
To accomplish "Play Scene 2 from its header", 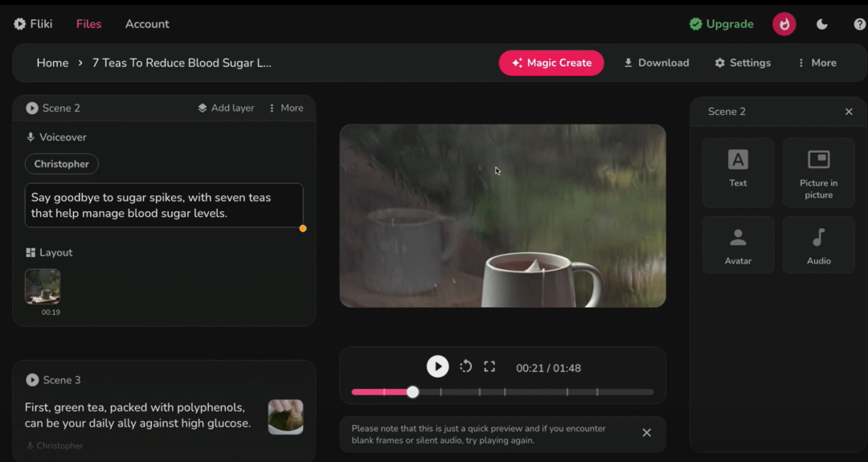I will [x=32, y=108].
